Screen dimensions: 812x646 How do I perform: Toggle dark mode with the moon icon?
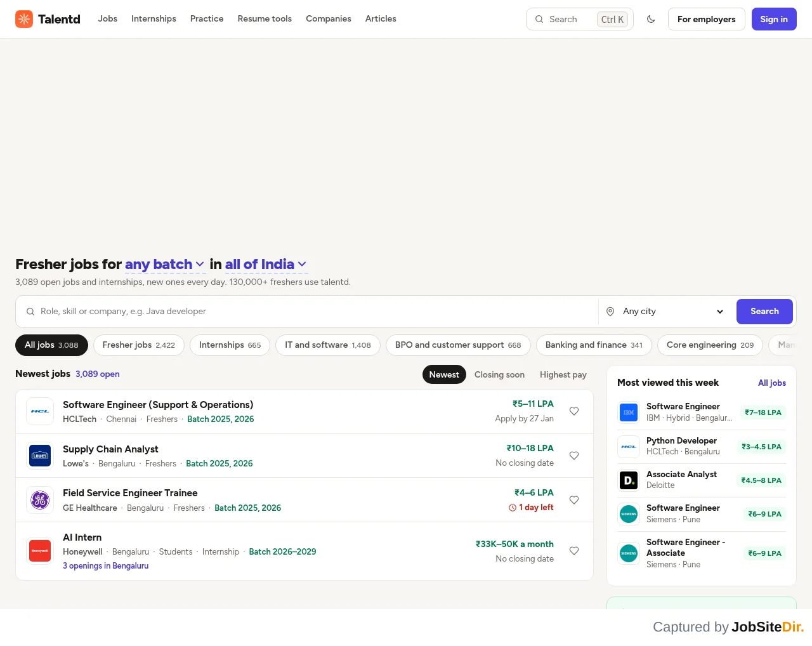point(651,19)
